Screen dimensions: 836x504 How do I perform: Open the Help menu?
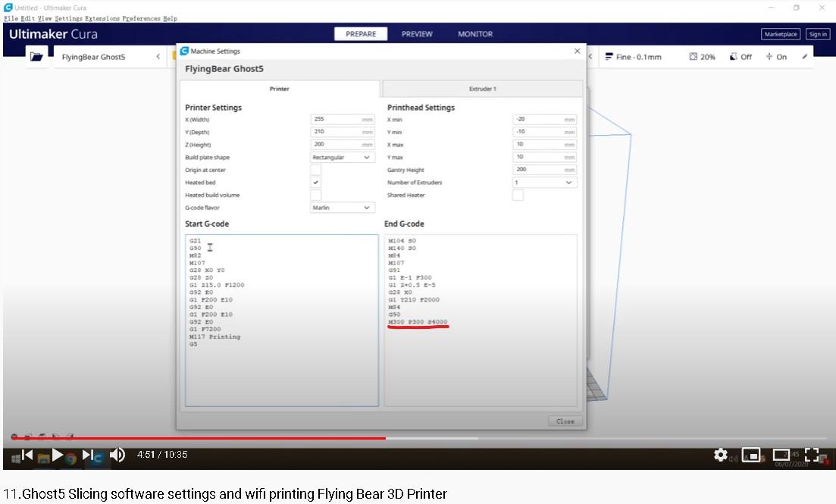170,18
